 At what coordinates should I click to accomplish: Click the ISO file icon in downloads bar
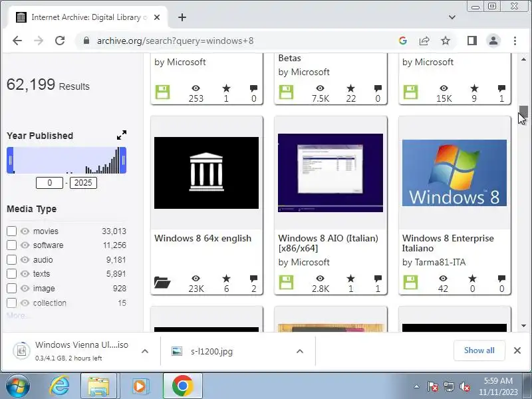click(x=21, y=350)
